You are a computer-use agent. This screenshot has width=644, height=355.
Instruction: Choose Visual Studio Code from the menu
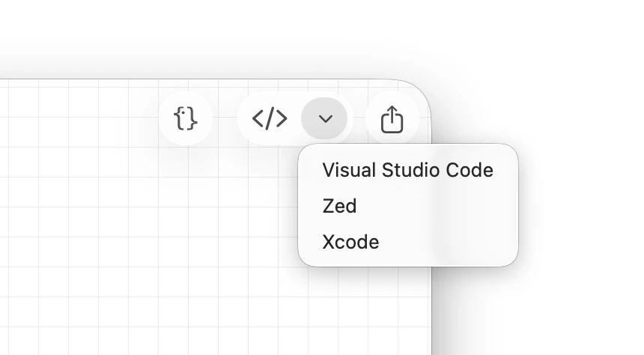pos(407,170)
